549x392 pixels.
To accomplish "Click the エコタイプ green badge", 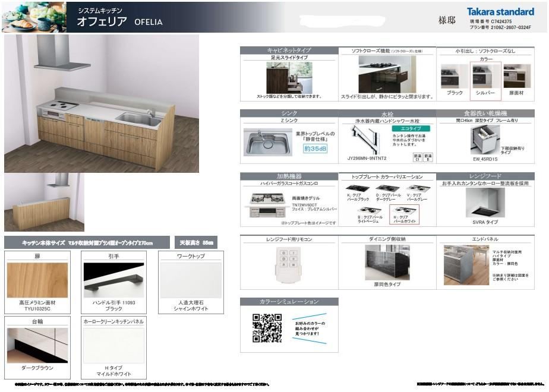I will click(x=411, y=128).
